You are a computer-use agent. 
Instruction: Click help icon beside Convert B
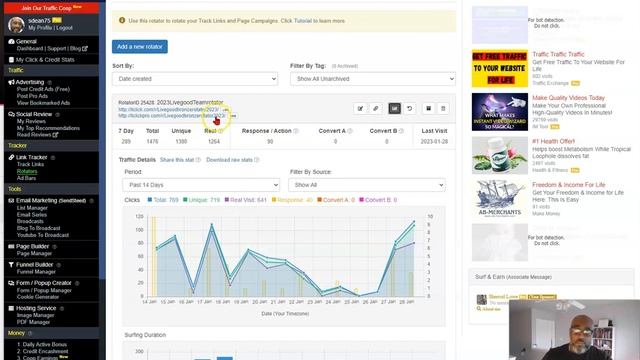tap(401, 131)
